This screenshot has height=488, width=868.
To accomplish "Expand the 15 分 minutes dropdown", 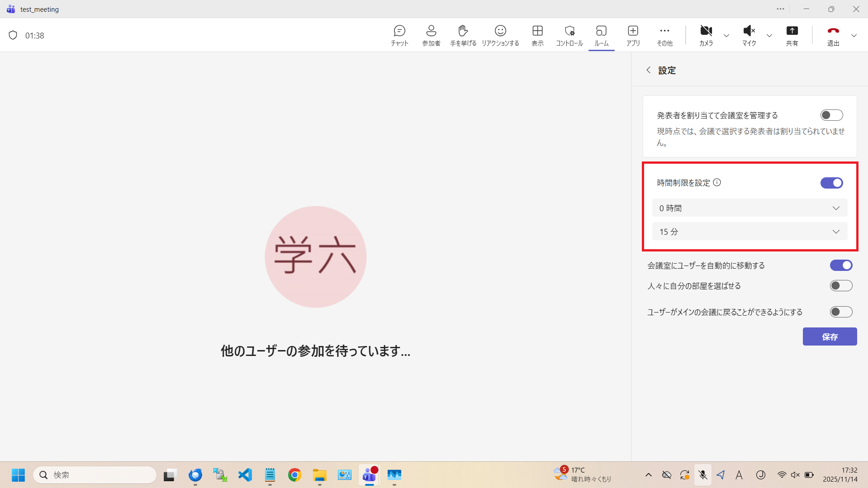I will (x=749, y=232).
